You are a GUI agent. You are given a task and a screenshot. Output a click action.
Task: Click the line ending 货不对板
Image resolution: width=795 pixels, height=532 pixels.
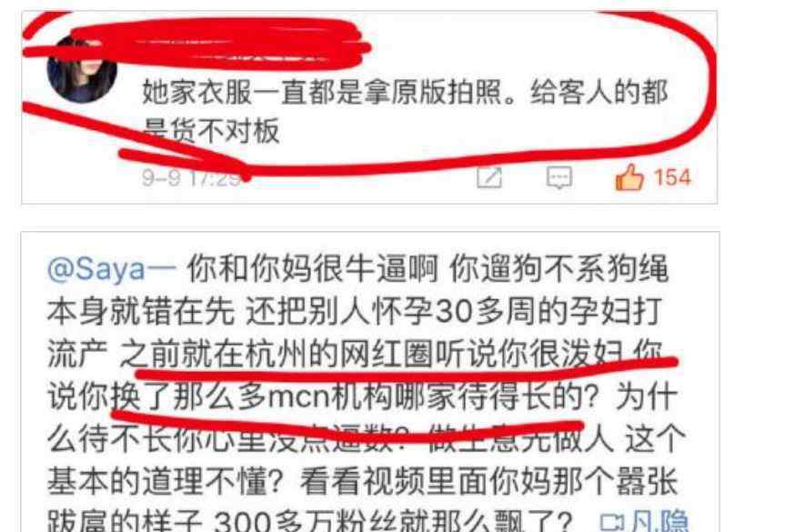[211, 132]
